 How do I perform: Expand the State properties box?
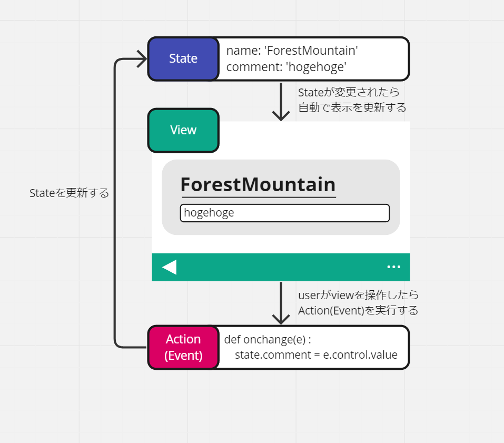[x=313, y=58]
